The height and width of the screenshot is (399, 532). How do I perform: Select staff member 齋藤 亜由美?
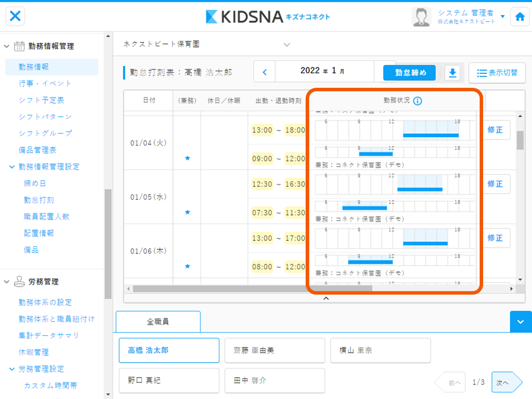(x=275, y=350)
